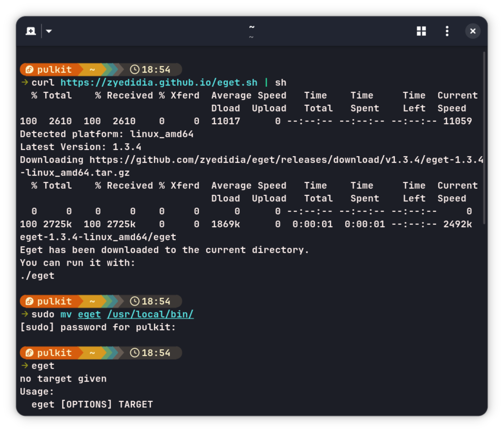The width and height of the screenshot is (504, 432).
Task: Click the clock icon in the first prompt
Action: pos(134,70)
